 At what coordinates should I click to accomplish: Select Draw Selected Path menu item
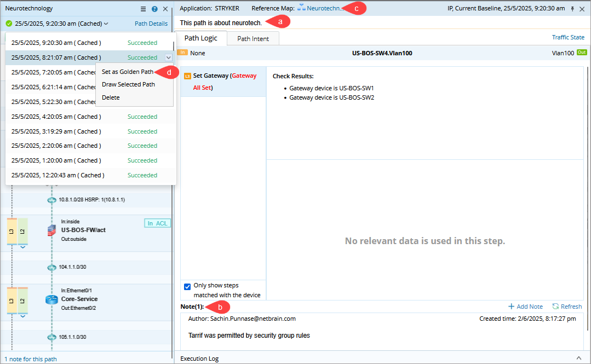pos(128,84)
